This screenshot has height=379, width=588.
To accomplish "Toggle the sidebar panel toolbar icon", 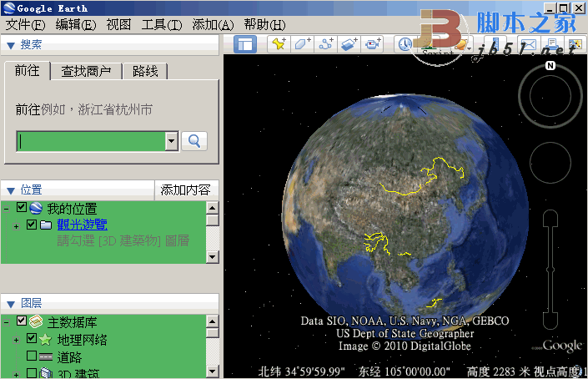I will (x=245, y=44).
